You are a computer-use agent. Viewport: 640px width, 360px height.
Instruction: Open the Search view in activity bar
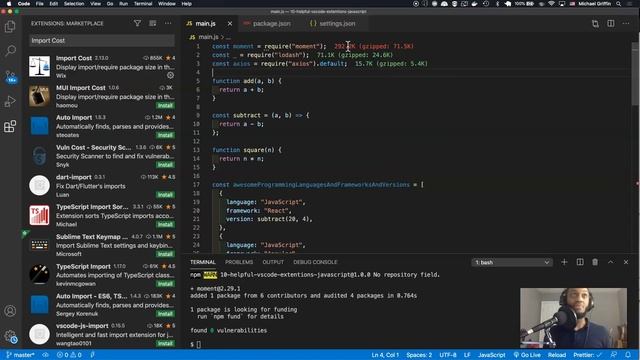point(10,51)
